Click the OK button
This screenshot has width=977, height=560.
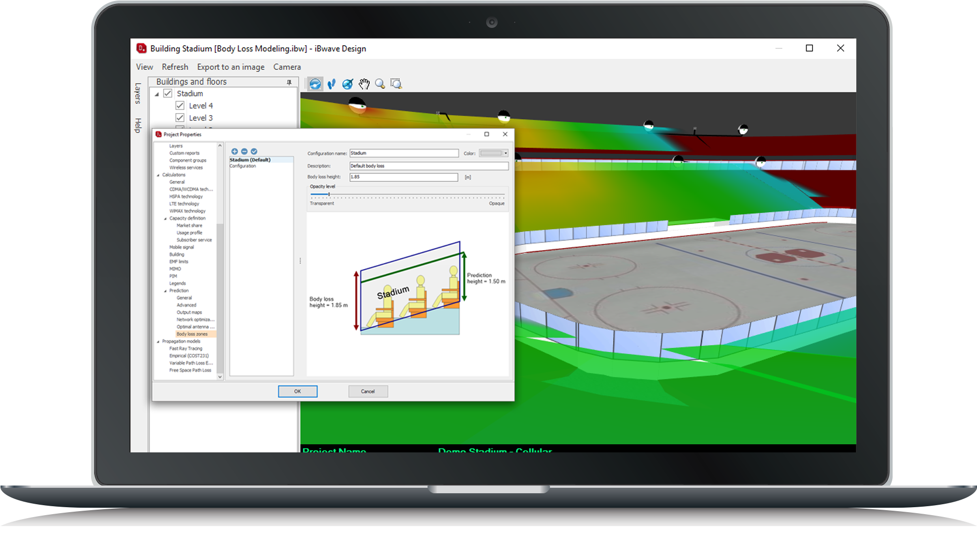297,392
